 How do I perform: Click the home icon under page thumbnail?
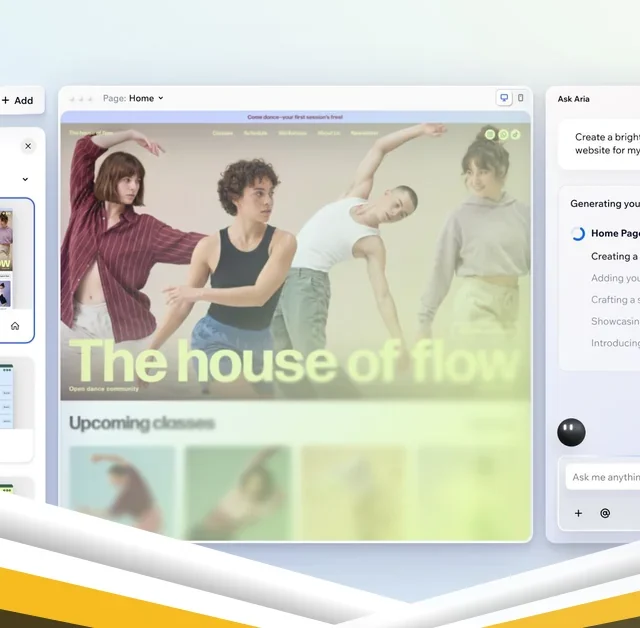pos(15,326)
